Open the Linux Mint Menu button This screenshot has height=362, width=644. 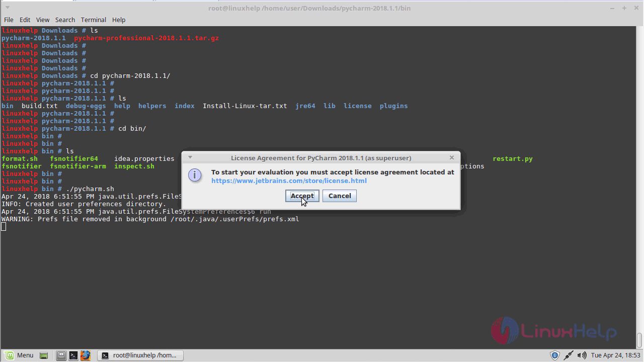(x=19, y=355)
